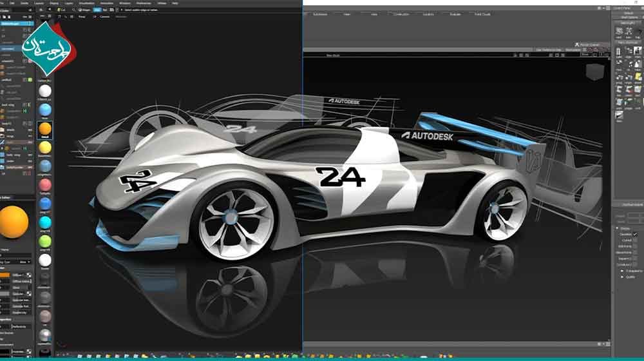This screenshot has height=361, width=644.
Task: Switch to the Subdivision palette tab
Action: pyautogui.click(x=320, y=14)
